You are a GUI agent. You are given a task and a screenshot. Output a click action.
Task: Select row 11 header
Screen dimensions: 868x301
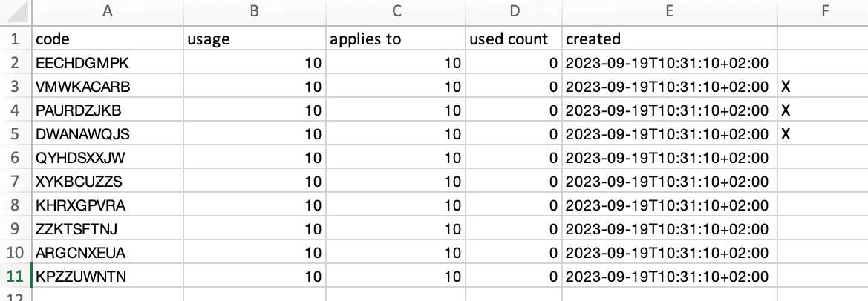point(15,276)
